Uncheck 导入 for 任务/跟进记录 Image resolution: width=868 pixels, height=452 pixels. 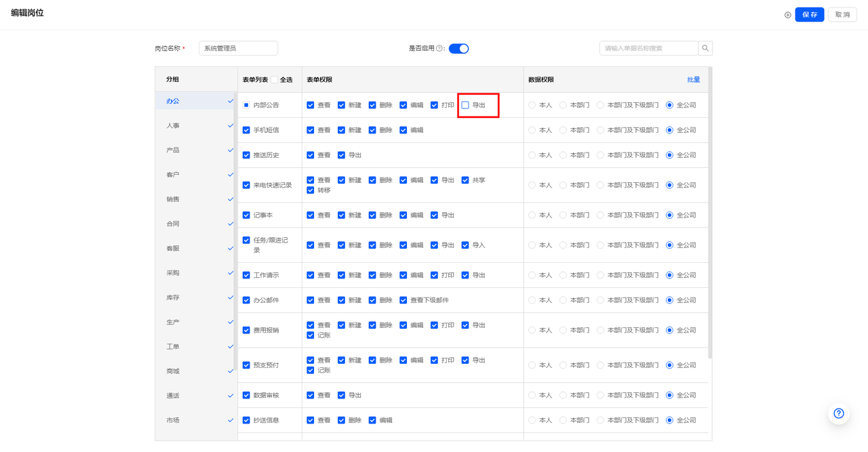(x=465, y=245)
